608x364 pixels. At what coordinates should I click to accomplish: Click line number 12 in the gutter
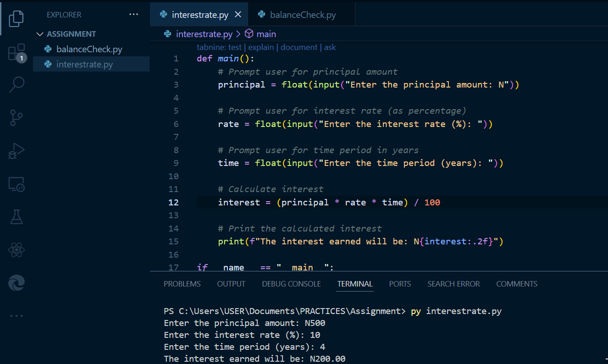(x=173, y=202)
